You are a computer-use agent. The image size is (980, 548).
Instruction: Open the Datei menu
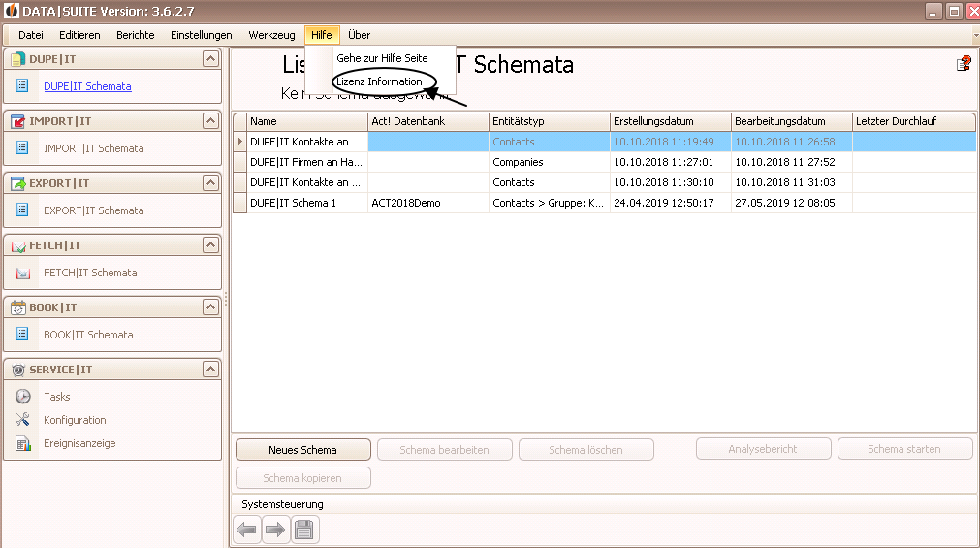click(x=31, y=35)
